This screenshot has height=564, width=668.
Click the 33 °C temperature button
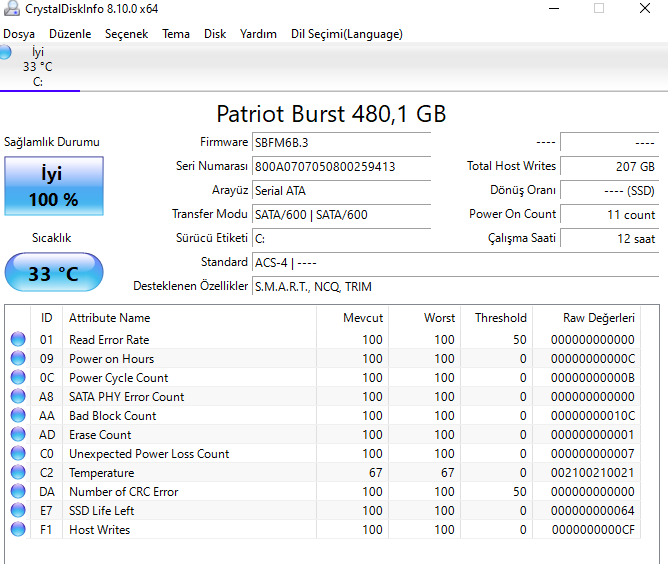[x=52, y=273]
